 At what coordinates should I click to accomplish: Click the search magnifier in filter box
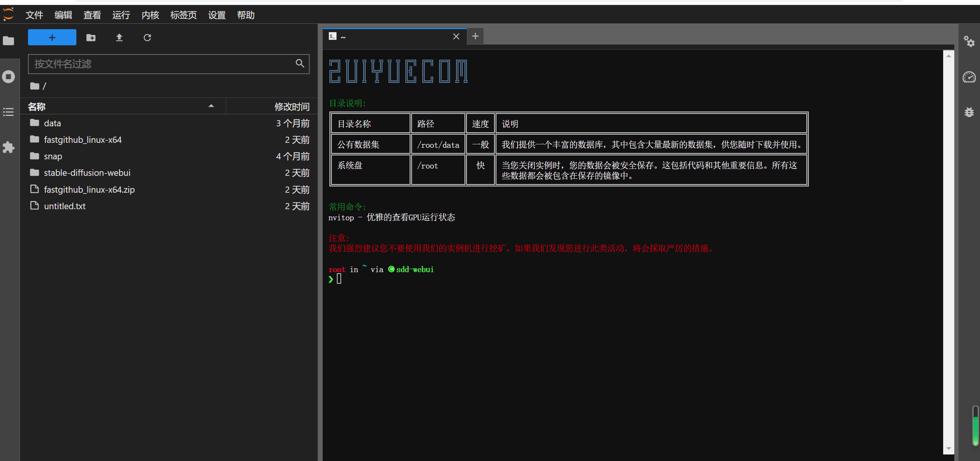(x=300, y=63)
